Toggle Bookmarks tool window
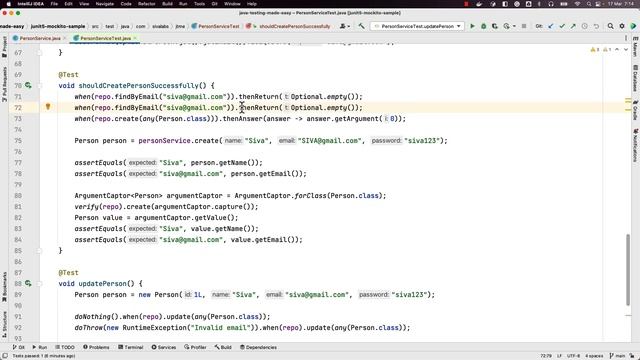 [x=4, y=287]
